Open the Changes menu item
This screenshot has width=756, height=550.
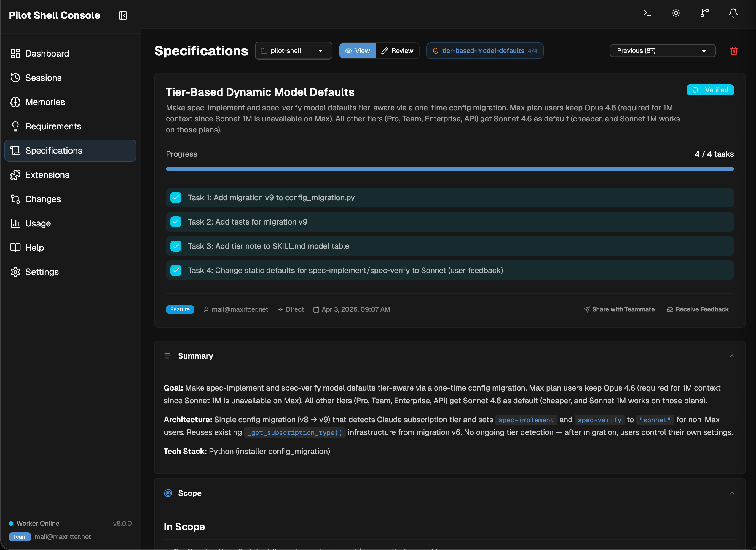point(43,199)
